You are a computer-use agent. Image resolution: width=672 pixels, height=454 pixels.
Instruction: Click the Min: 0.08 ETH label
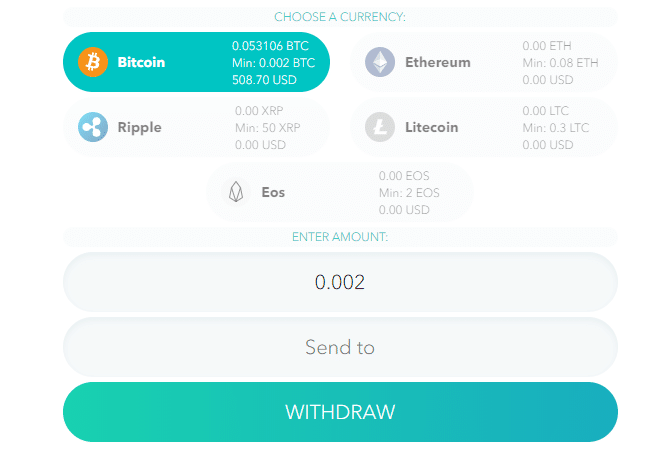click(560, 63)
